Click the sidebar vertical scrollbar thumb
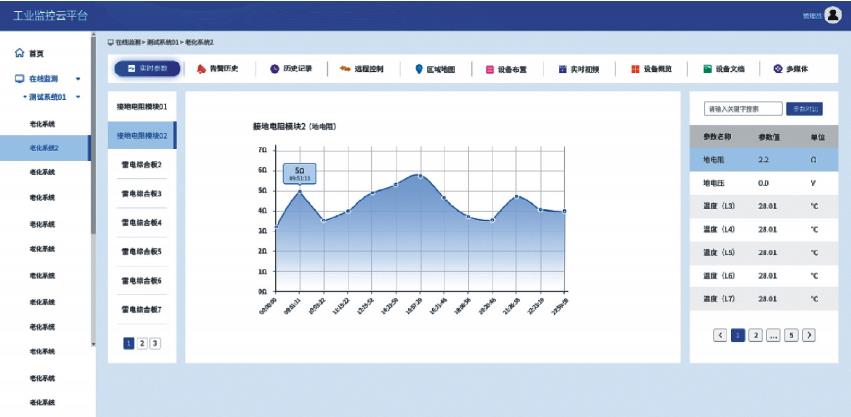851x417 pixels. click(x=93, y=136)
